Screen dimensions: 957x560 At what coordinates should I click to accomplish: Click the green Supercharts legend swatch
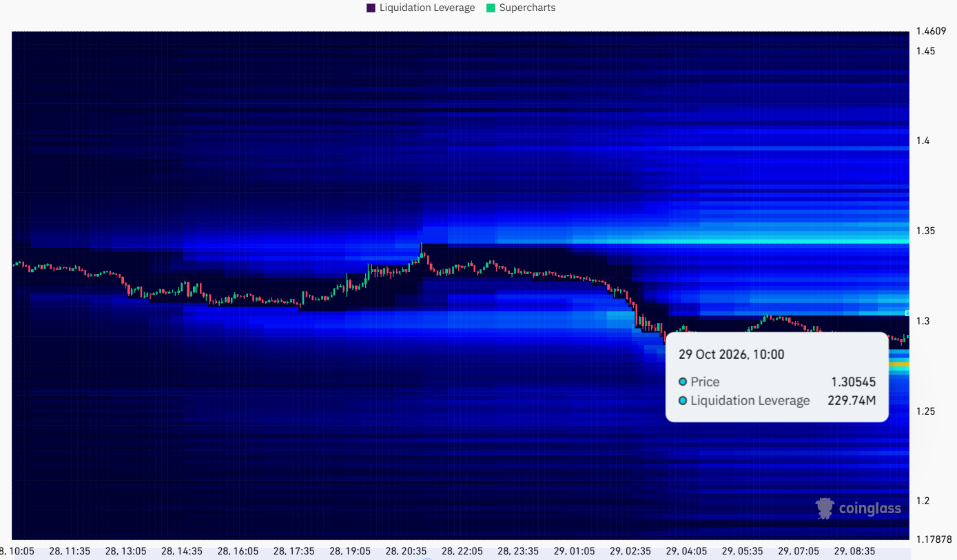coord(491,8)
